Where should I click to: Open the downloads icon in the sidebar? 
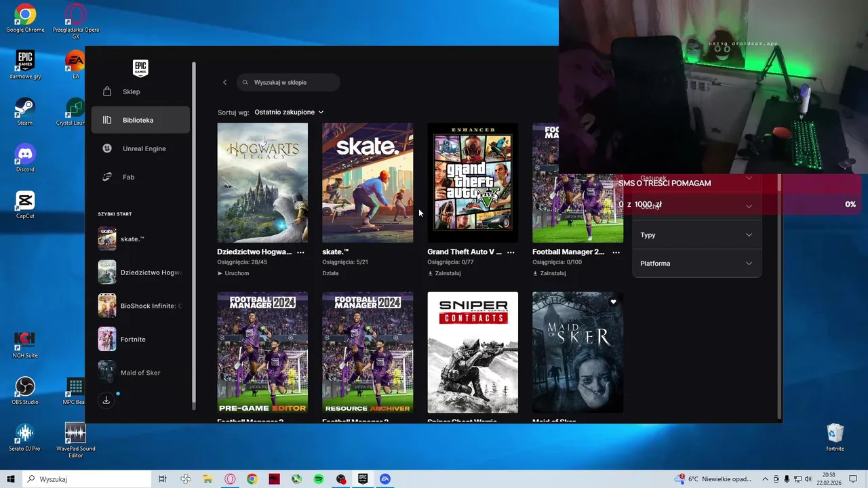coord(106,401)
